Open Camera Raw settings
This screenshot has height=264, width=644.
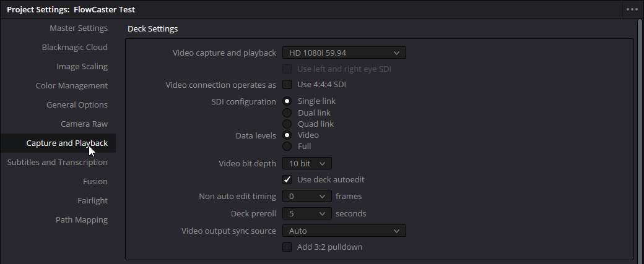84,124
